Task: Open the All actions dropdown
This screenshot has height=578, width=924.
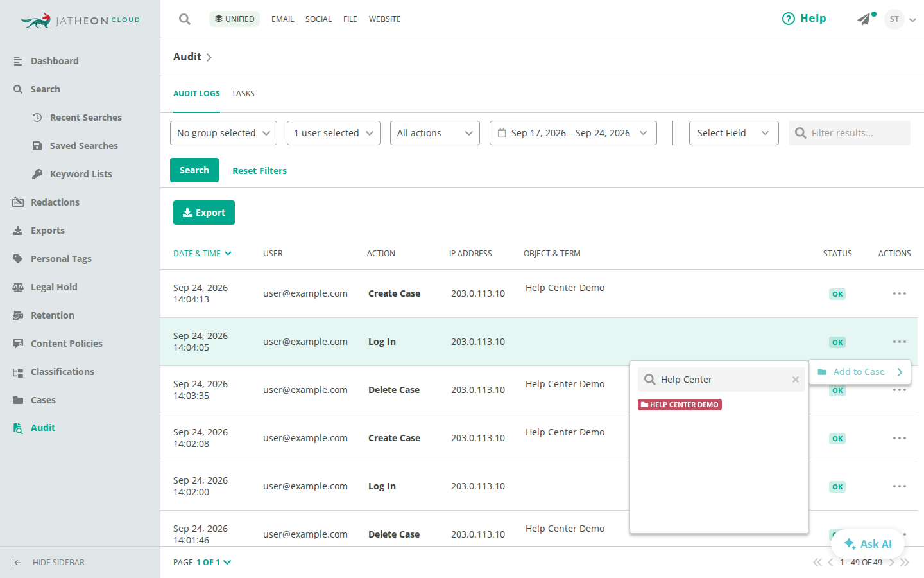Action: click(435, 133)
